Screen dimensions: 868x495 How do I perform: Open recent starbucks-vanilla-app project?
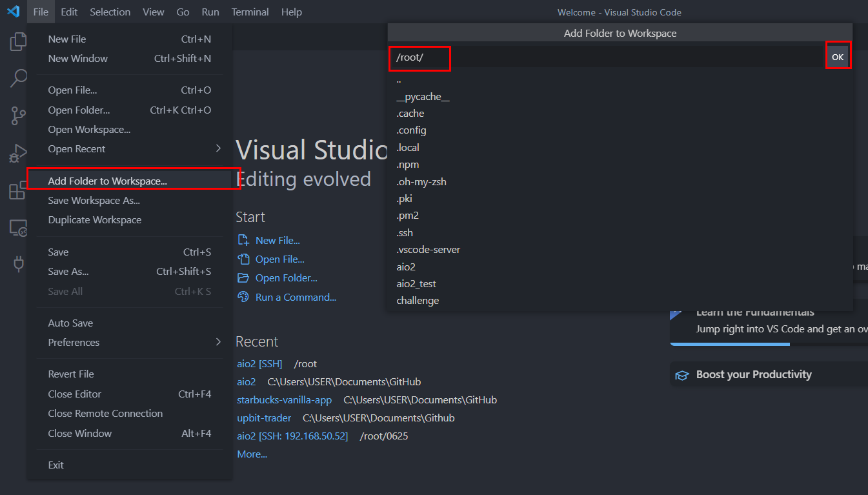click(x=284, y=399)
